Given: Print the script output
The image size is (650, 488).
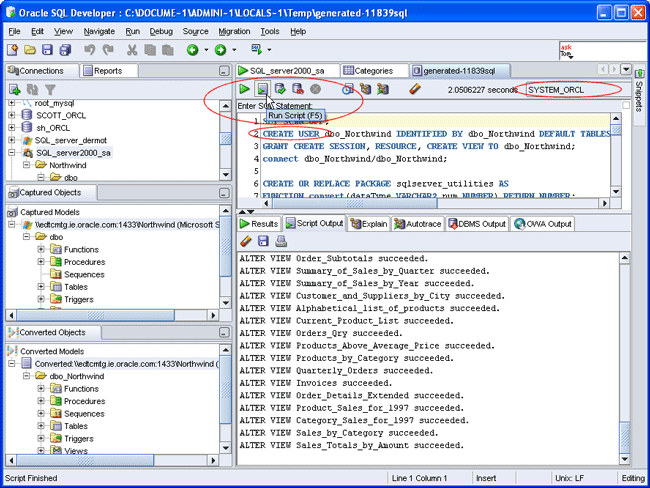Looking at the screenshot, I should 281,241.
